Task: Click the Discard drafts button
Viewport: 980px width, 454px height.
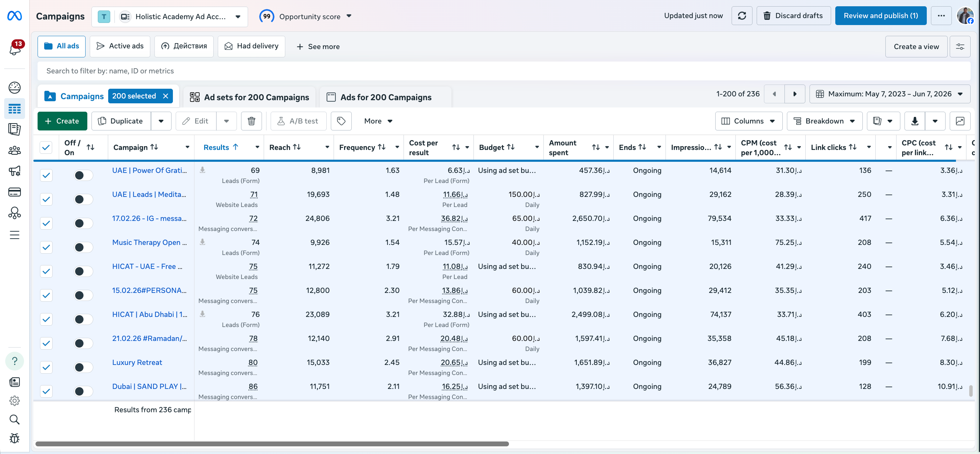Action: (x=794, y=16)
